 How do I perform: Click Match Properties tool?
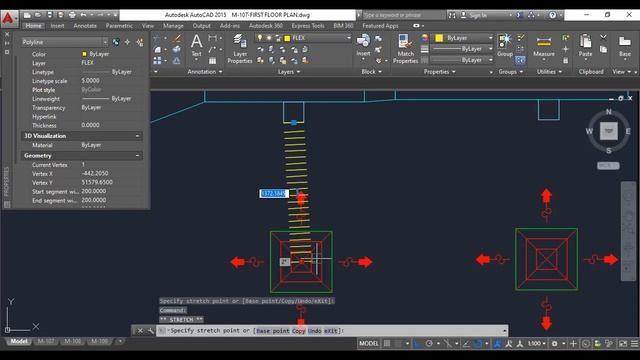[405, 49]
